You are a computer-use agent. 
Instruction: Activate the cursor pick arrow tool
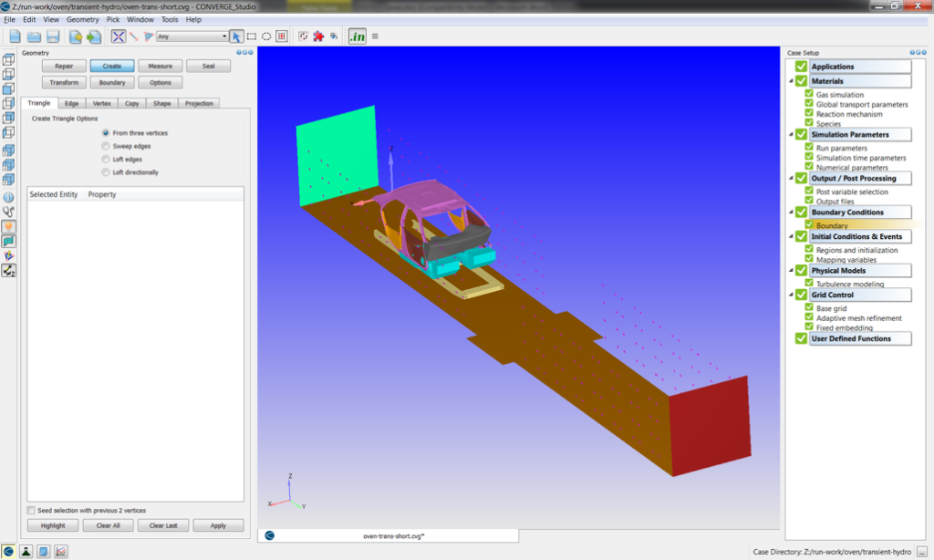(236, 36)
